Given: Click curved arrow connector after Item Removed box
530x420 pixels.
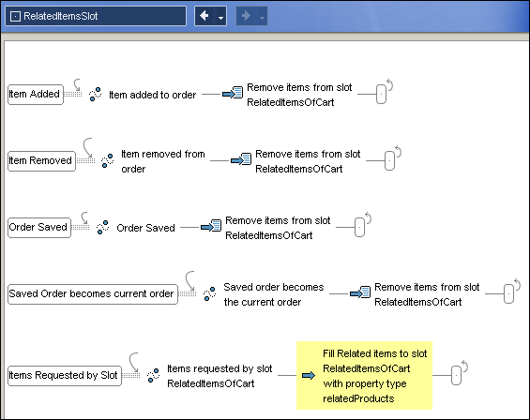Looking at the screenshot, I should click(88, 148).
